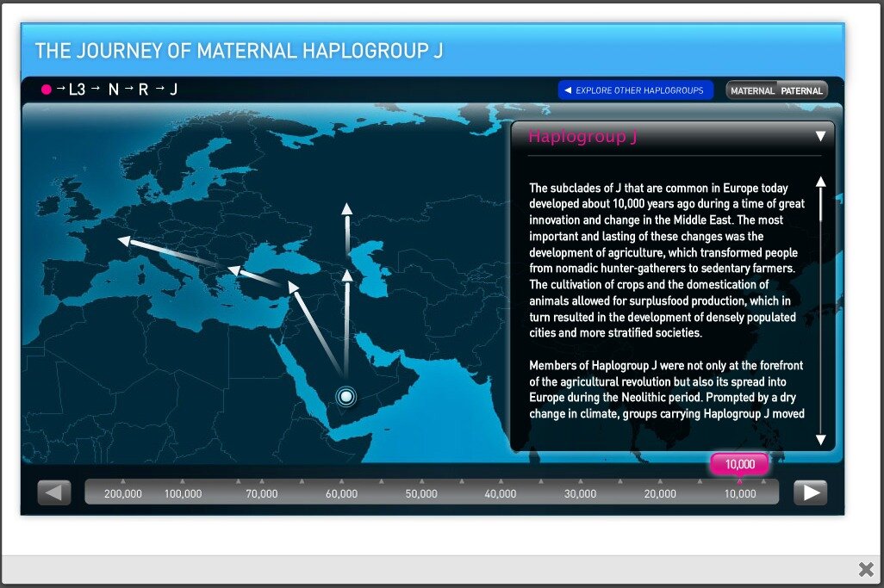Select R in the haplogroup breadcrumb
Image resolution: width=884 pixels, height=588 pixels.
[144, 89]
